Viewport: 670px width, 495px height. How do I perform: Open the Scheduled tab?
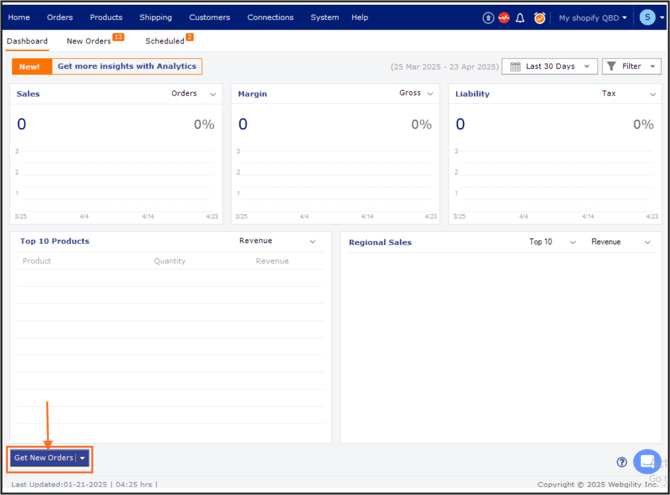coord(165,41)
